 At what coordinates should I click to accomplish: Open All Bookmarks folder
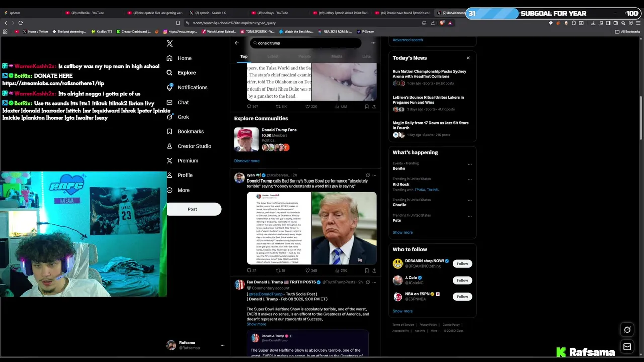pyautogui.click(x=628, y=32)
